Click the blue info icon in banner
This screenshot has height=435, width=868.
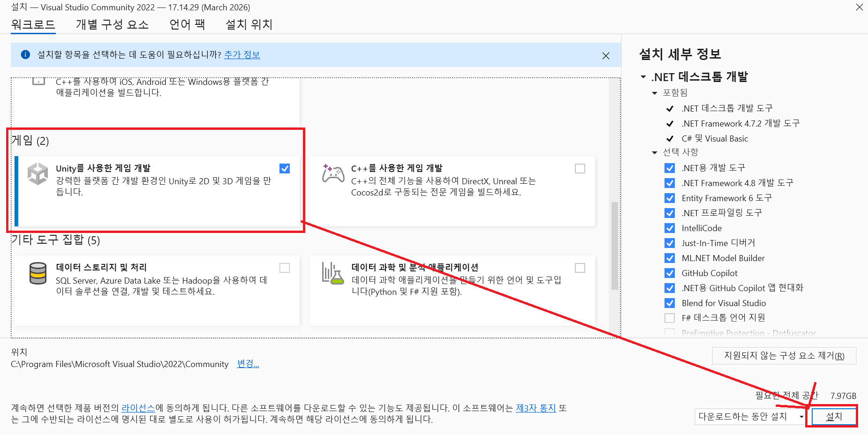[26, 55]
